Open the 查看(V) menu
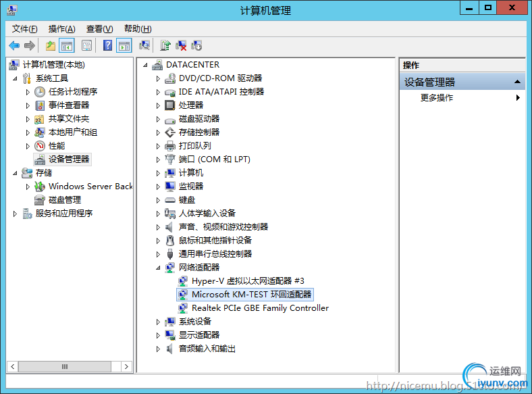 tap(99, 29)
